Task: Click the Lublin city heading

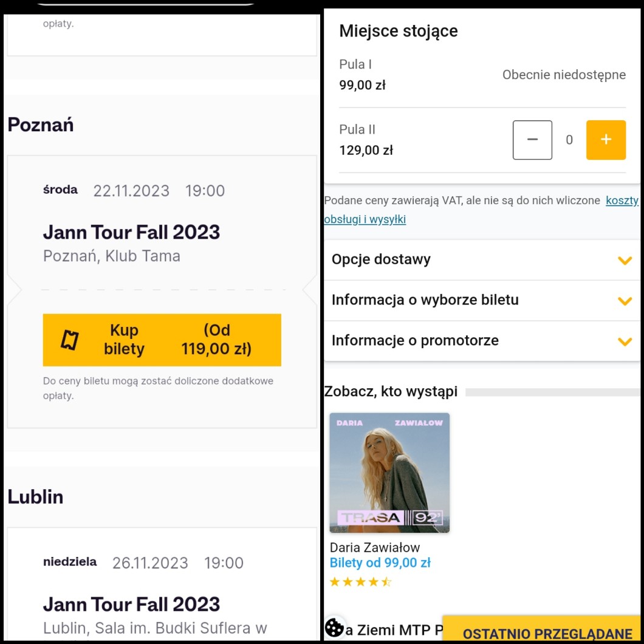Action: pyautogui.click(x=35, y=497)
